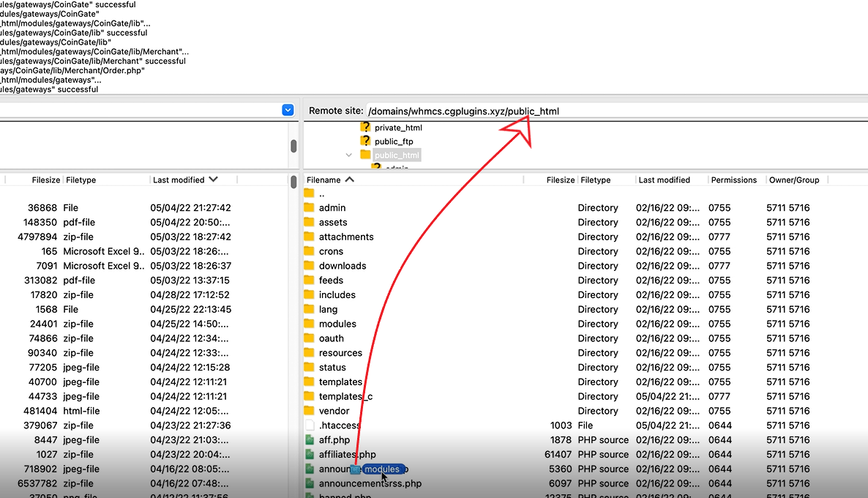Sort remote list by Filesize header
This screenshot has width=868, height=498.
[560, 180]
